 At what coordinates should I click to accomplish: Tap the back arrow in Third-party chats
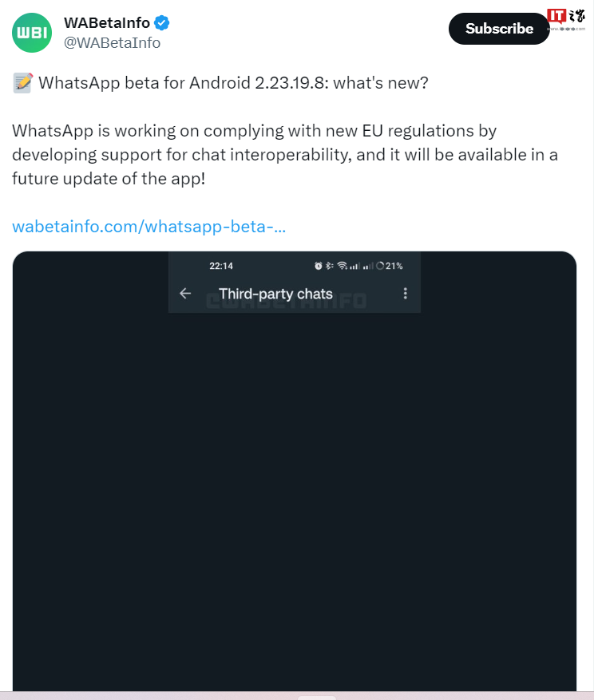(x=185, y=294)
